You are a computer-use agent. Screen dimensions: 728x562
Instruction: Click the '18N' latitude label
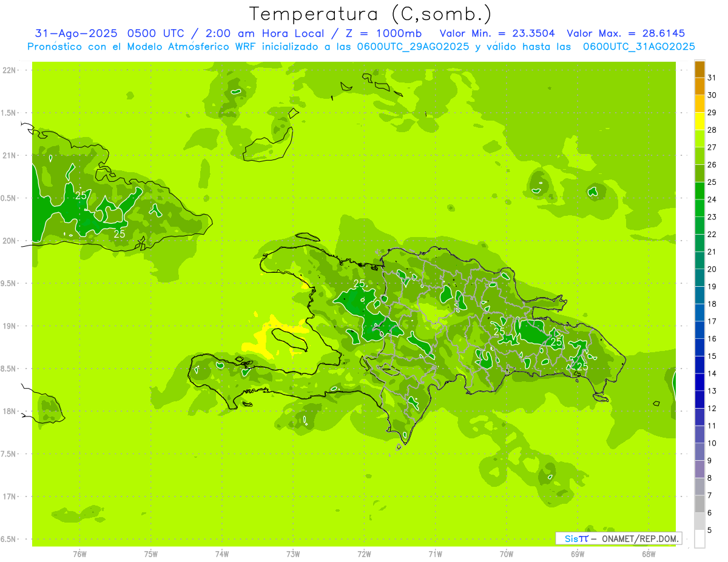click(10, 412)
